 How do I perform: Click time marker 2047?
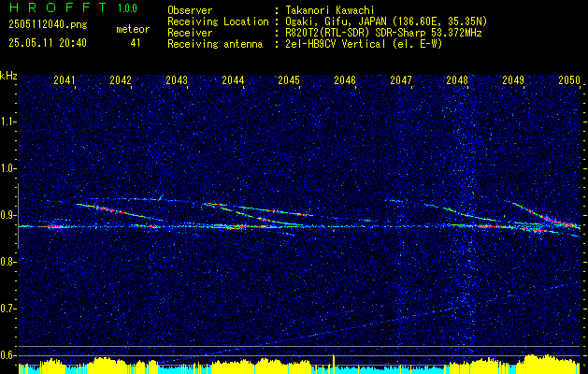[x=401, y=79]
